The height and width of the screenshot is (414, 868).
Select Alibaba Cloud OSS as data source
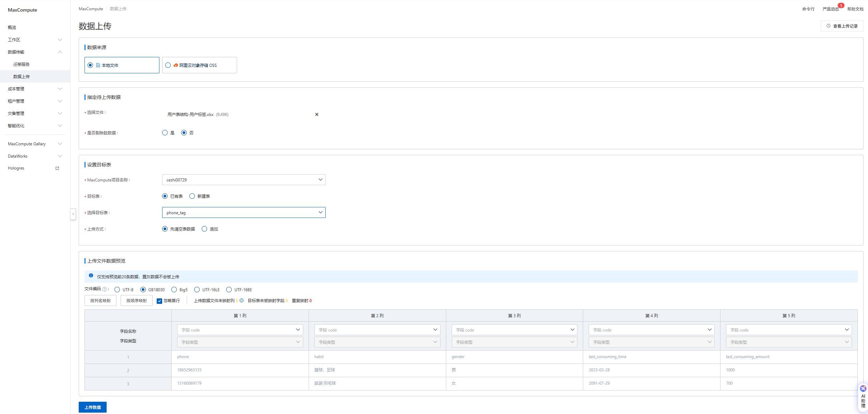(x=200, y=65)
